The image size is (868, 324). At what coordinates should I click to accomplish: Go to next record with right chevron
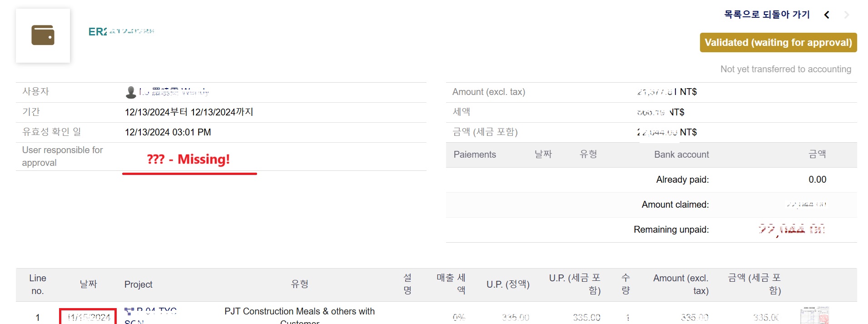pos(847,15)
